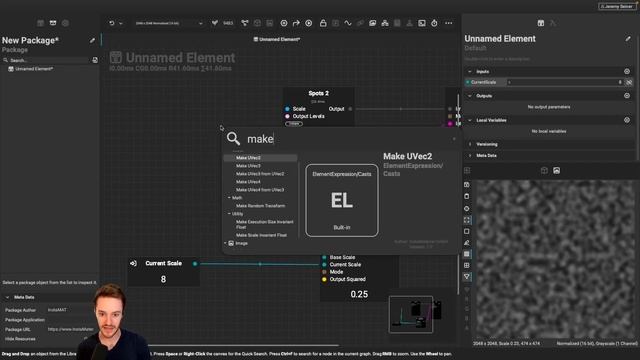The height and width of the screenshot is (360, 640).
Task: Click the stopwatch timer icon
Action: click(x=434, y=23)
